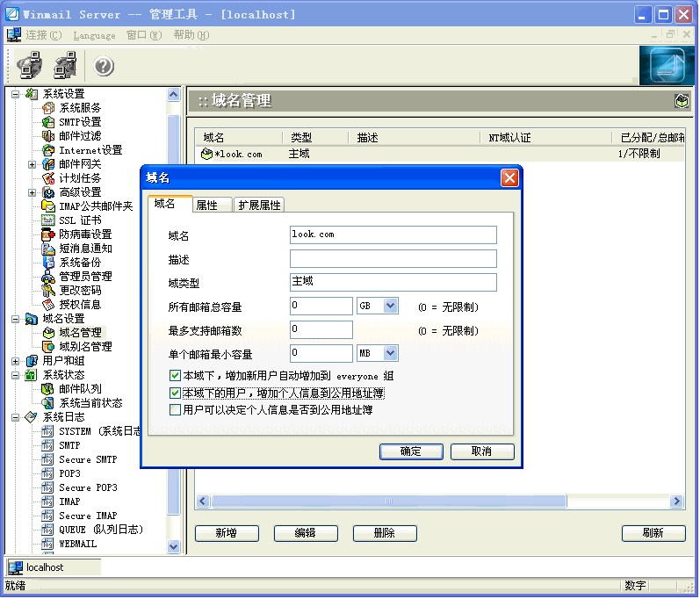Viewport: 700px width, 599px height.
Task: Click the 刷新 button
Action: click(653, 533)
